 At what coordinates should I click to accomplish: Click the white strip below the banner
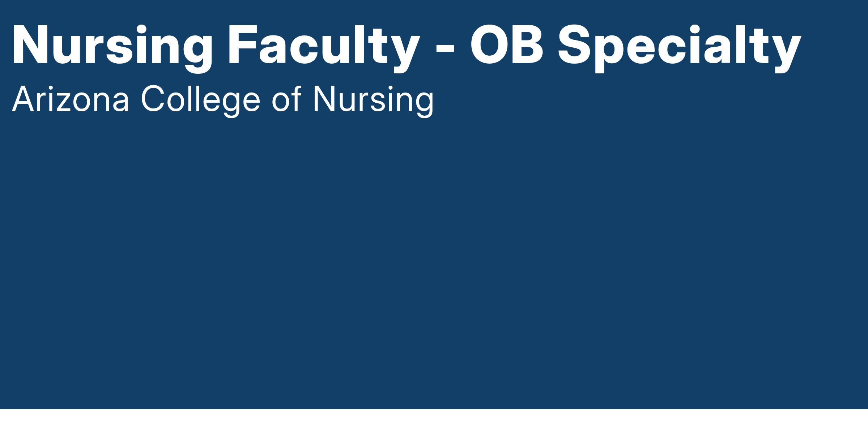point(434,417)
